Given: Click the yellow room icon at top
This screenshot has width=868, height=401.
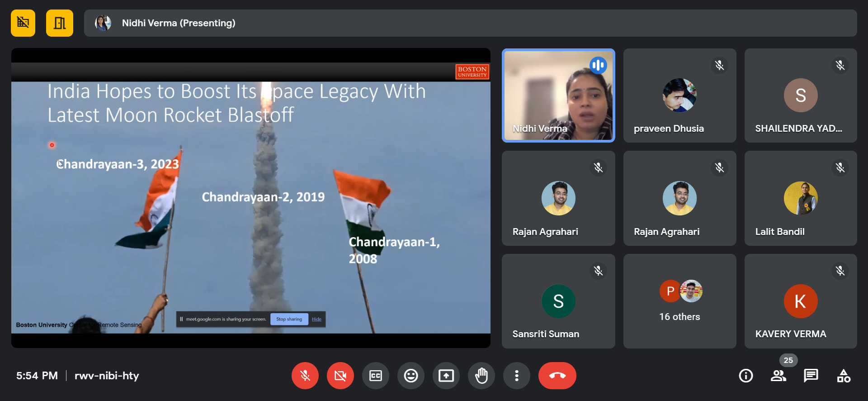Looking at the screenshot, I should click(x=60, y=23).
